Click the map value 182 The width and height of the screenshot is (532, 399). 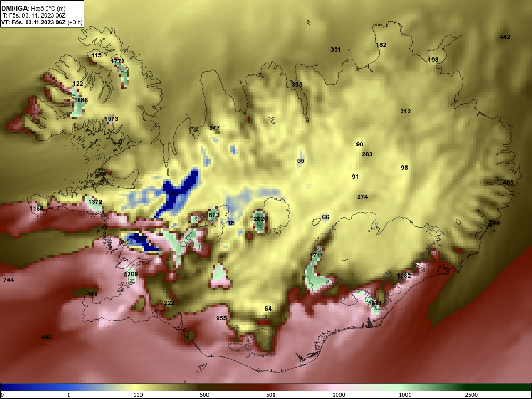381,45
